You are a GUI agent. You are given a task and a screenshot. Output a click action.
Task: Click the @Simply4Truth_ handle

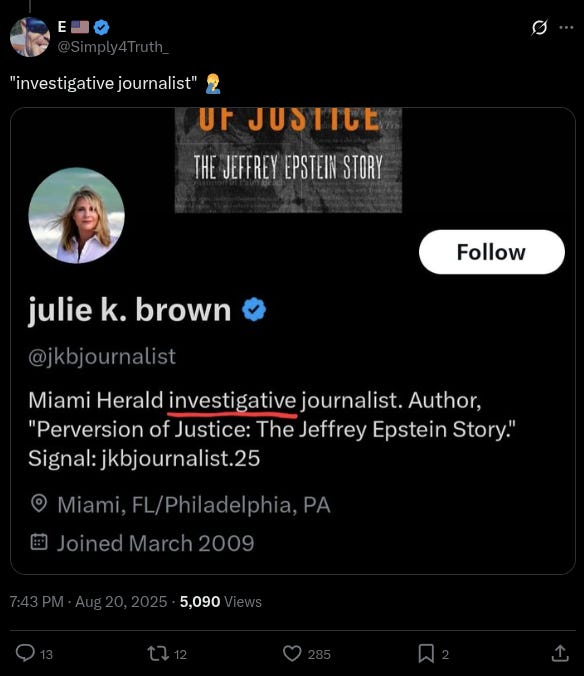click(x=113, y=47)
